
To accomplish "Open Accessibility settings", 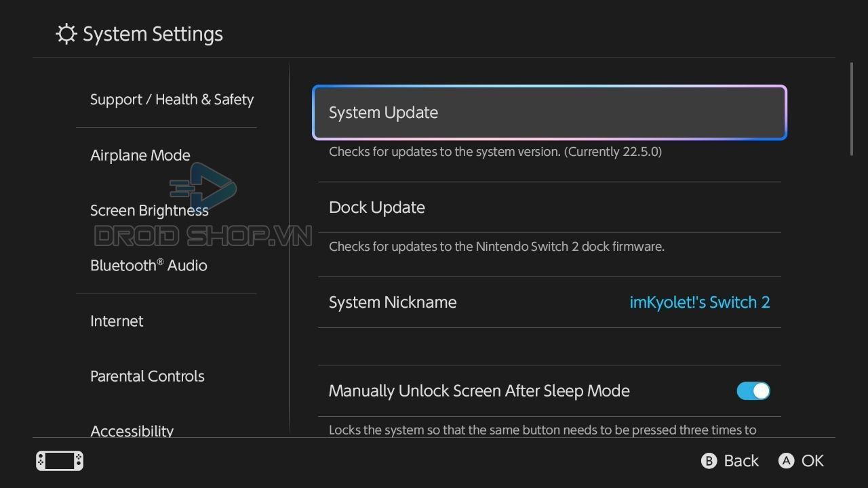I will [x=132, y=431].
